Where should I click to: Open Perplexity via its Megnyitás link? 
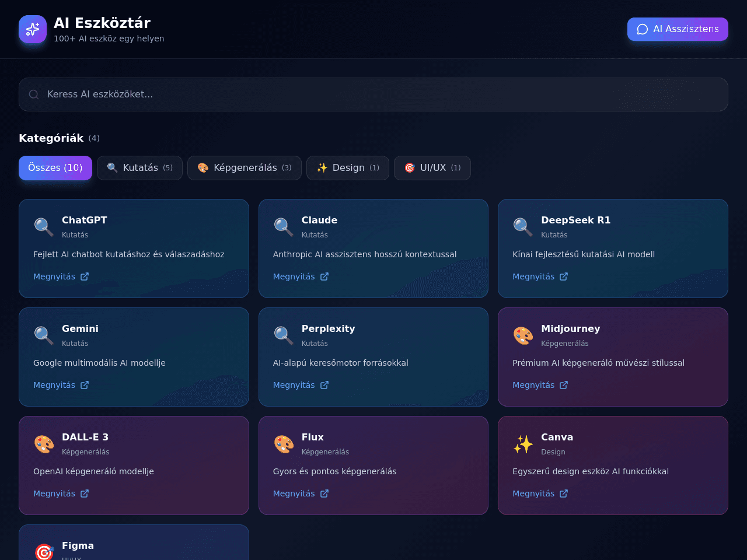pos(301,385)
